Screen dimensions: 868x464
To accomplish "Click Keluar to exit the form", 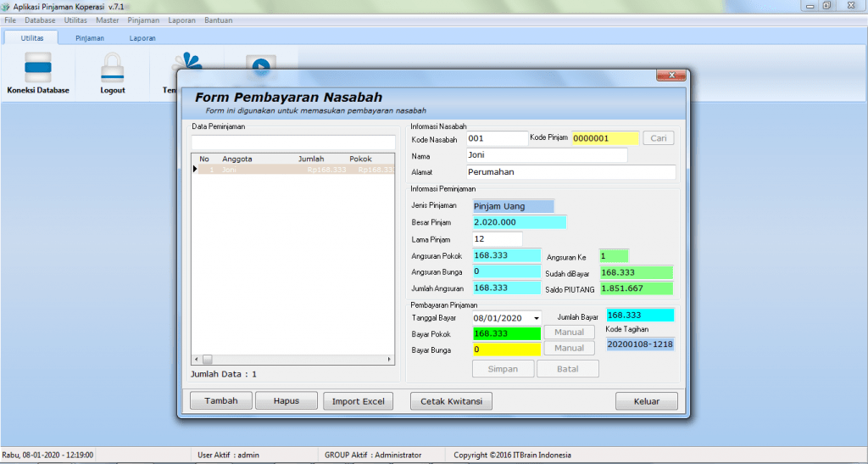I will [x=646, y=401].
